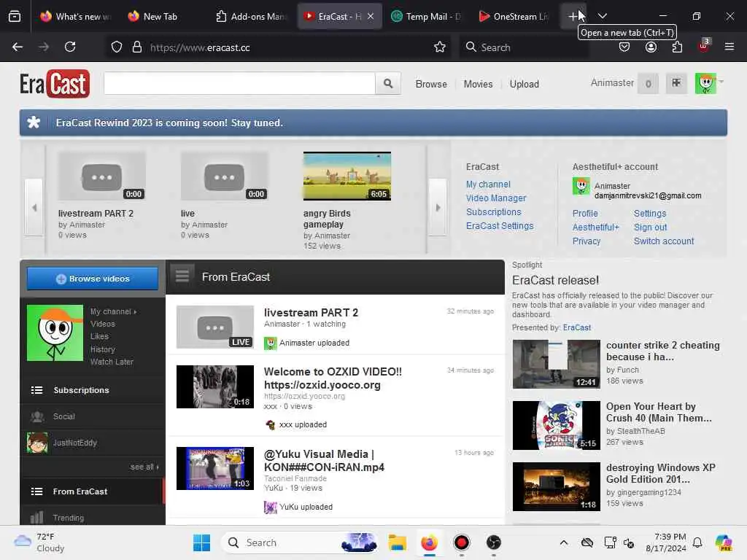Switch to the Add-ons Manager tab
Viewport: 747px width, 560px height.
[x=251, y=16]
